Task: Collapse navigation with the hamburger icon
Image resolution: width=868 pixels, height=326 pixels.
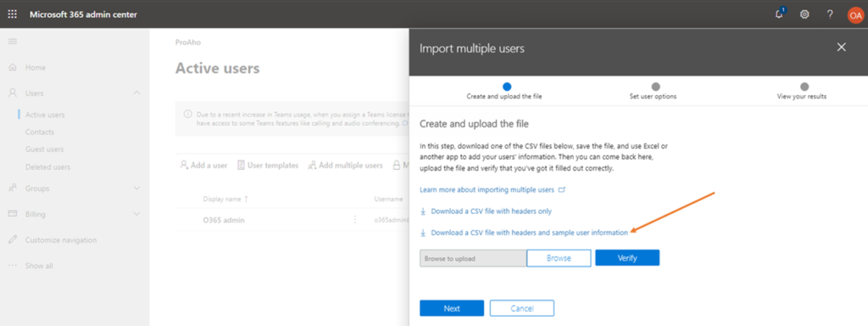Action: (x=12, y=42)
